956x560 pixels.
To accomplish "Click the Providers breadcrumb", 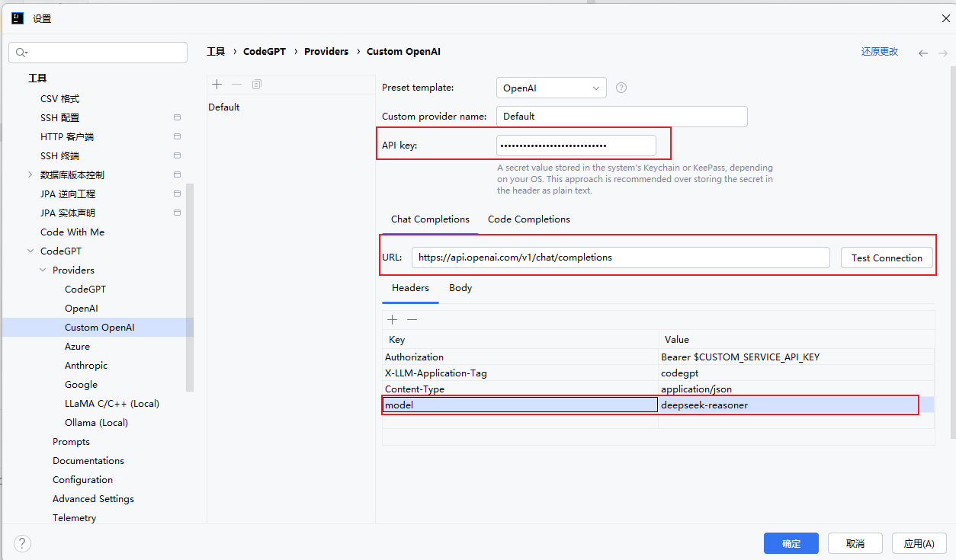I will coord(326,52).
